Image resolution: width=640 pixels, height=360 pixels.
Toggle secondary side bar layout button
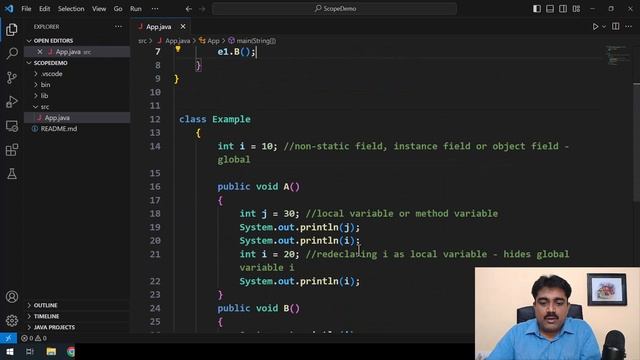563,9
